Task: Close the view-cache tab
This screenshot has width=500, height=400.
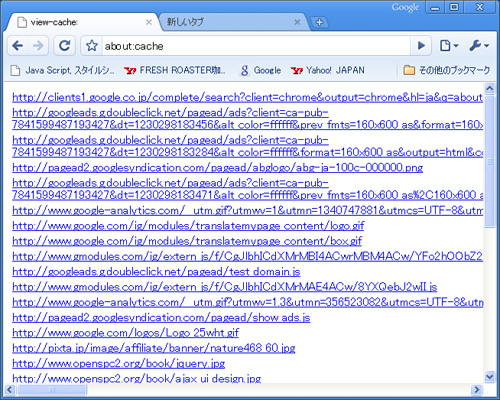Action: coord(149,22)
